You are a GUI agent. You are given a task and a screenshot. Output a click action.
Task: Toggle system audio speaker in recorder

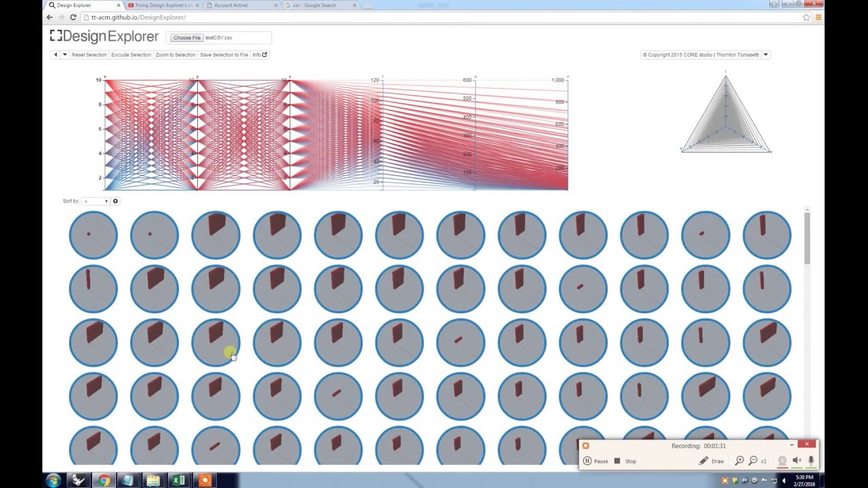point(797,461)
